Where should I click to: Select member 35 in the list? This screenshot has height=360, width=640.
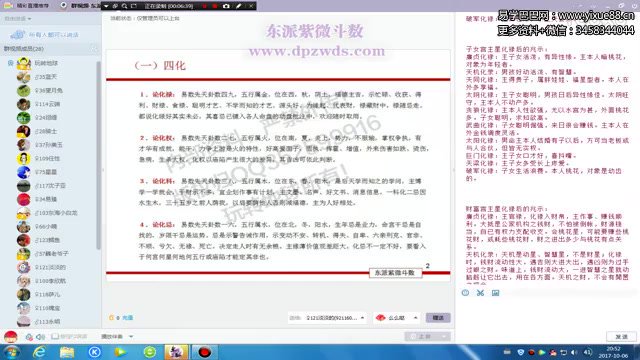point(49,77)
